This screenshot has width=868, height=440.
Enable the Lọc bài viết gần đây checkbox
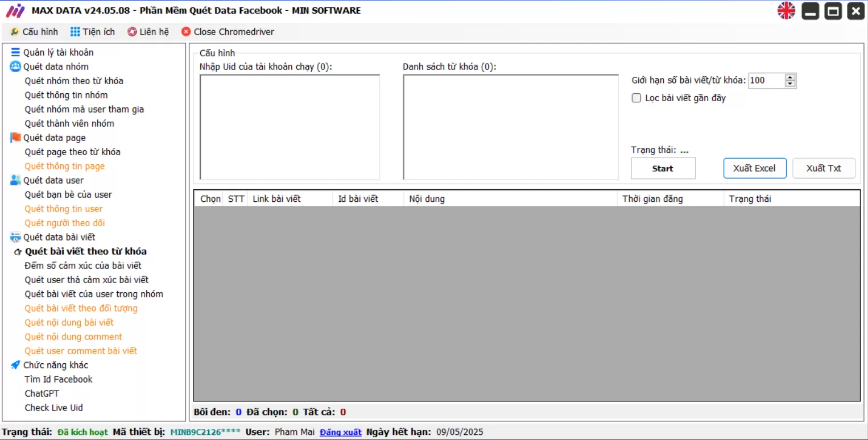[636, 98]
